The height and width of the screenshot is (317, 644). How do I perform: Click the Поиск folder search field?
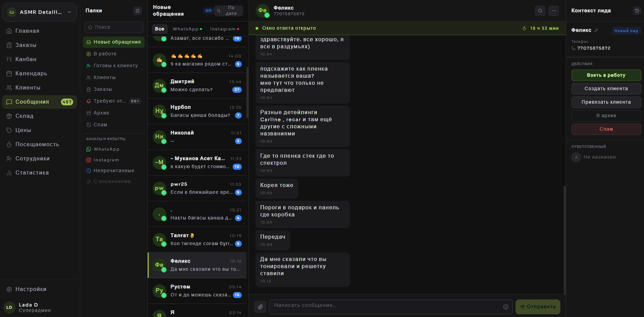coord(114,27)
